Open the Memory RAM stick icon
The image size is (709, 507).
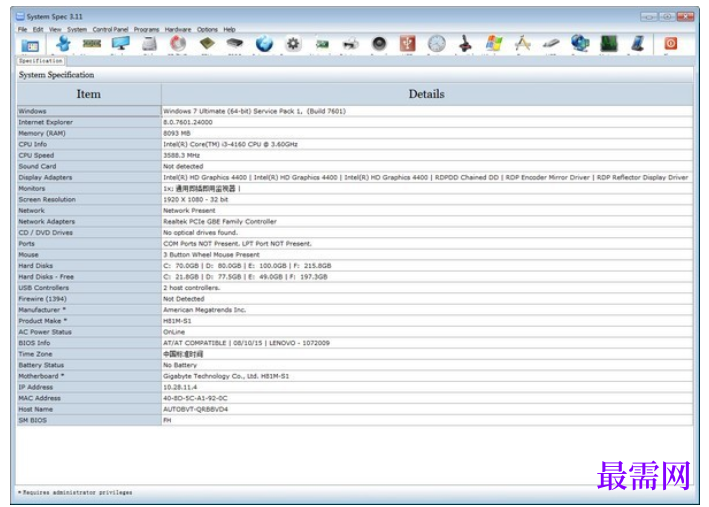92,44
